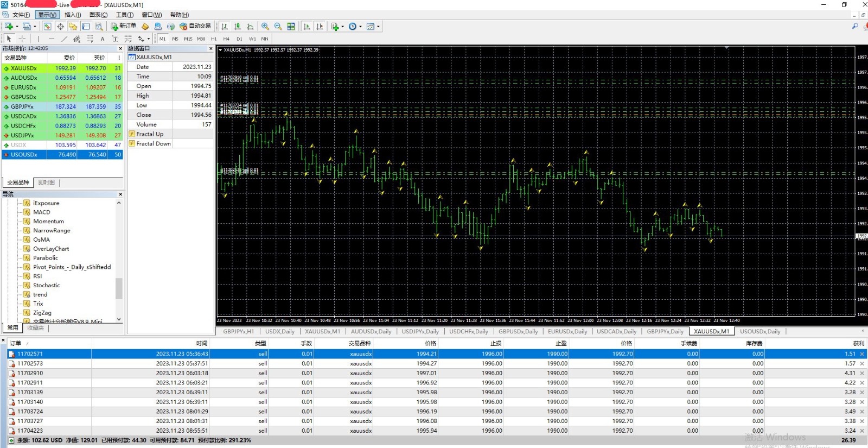Open the 图表(C) menu
The width and height of the screenshot is (868, 448).
click(x=98, y=15)
